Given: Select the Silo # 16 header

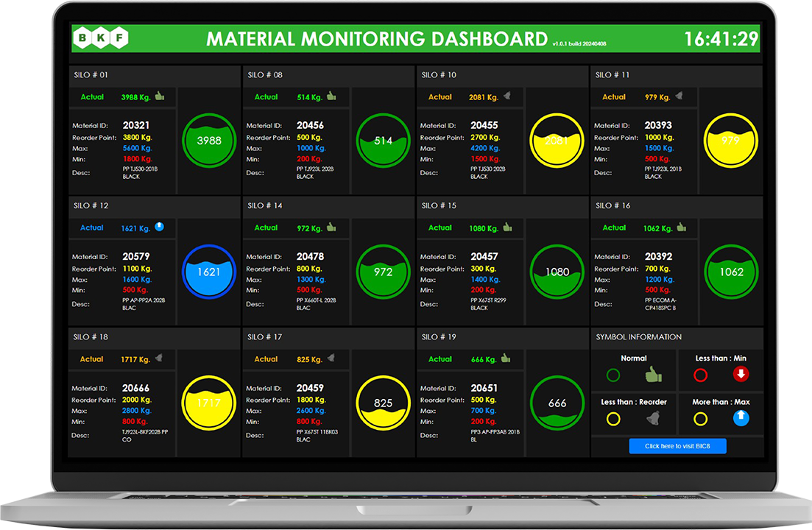Looking at the screenshot, I should 612,206.
